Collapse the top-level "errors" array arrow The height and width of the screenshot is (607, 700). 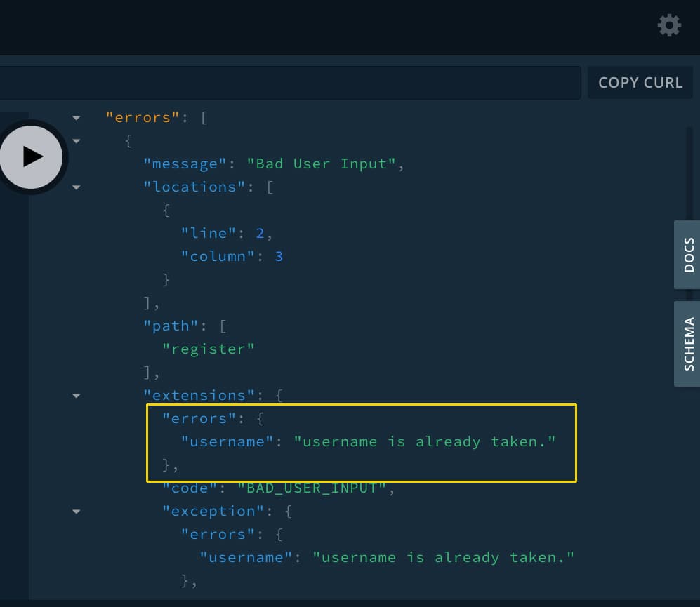pos(77,118)
